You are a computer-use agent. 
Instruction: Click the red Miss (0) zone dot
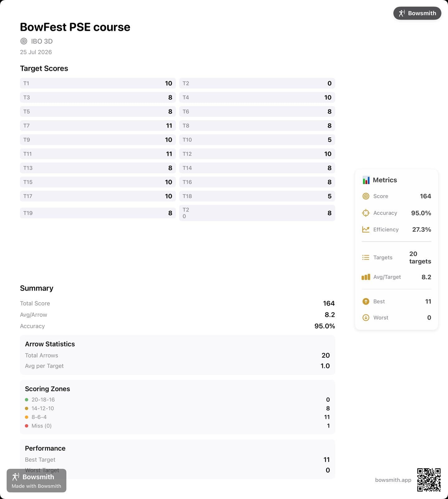(26, 426)
